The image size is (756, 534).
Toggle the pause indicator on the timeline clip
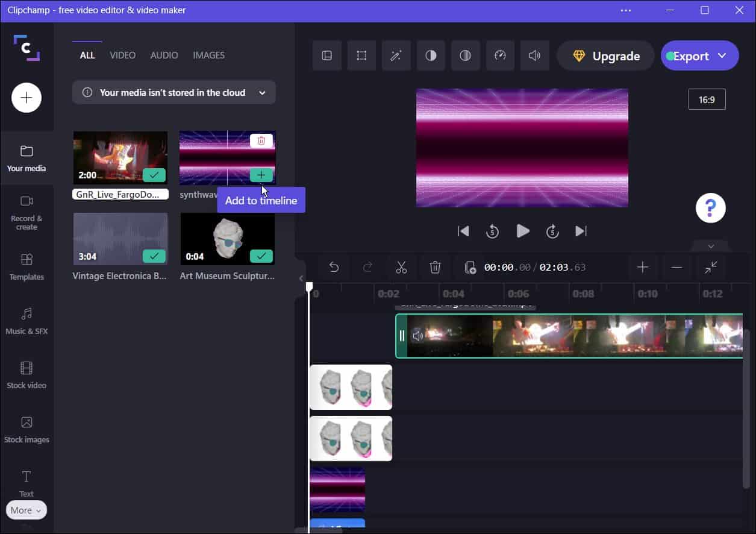[x=402, y=336]
